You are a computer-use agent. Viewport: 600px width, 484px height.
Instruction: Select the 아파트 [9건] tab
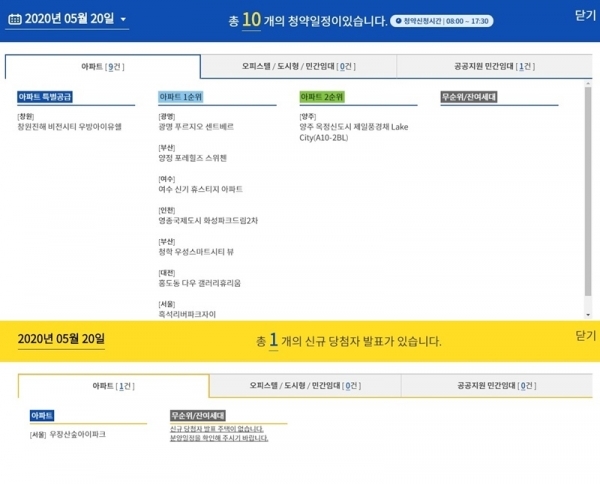click(103, 67)
